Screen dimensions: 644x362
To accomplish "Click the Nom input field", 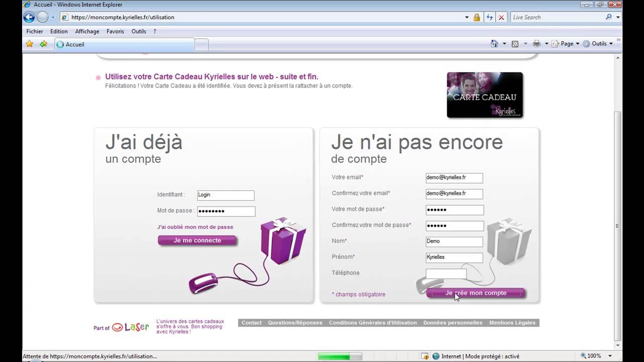I will click(x=454, y=242).
